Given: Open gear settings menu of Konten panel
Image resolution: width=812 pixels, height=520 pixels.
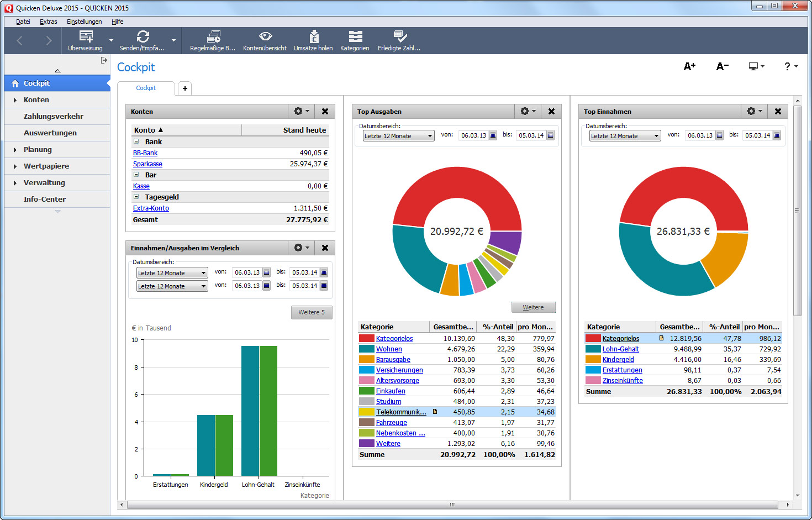Looking at the screenshot, I should tap(301, 111).
